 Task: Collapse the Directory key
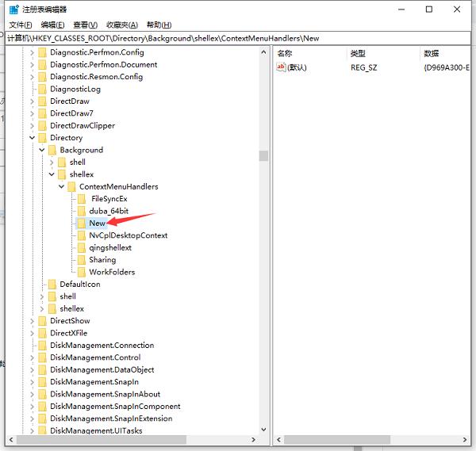[32, 138]
